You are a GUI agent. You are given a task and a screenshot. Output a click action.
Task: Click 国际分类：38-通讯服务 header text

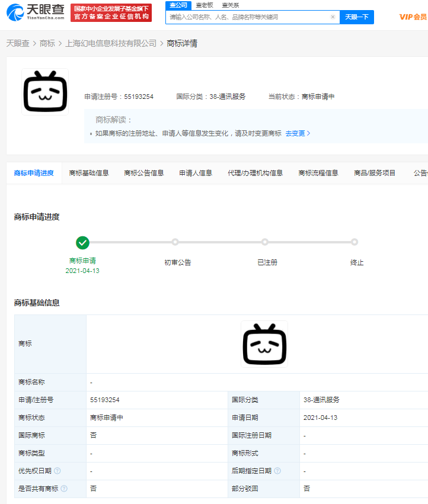[x=211, y=97]
